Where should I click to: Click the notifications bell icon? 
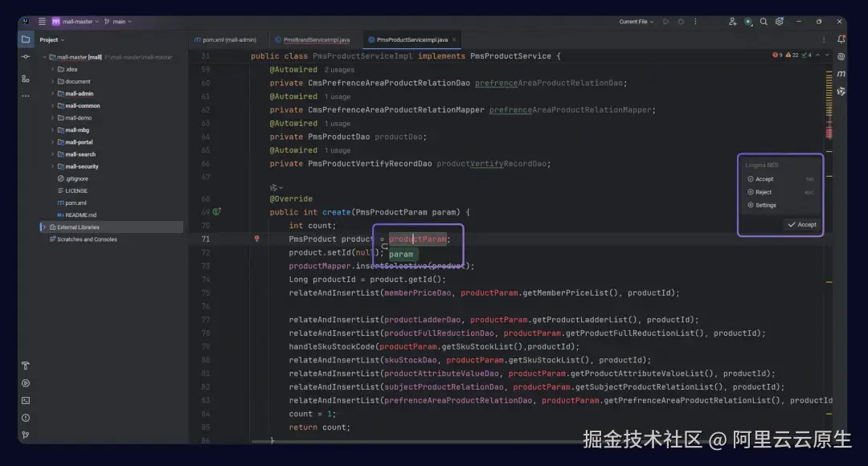pos(841,39)
